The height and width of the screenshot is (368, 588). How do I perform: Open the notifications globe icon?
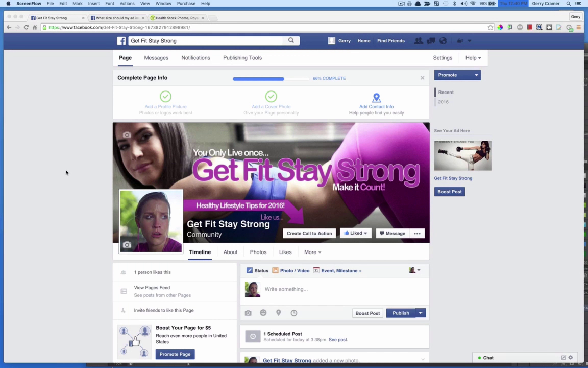coord(443,41)
